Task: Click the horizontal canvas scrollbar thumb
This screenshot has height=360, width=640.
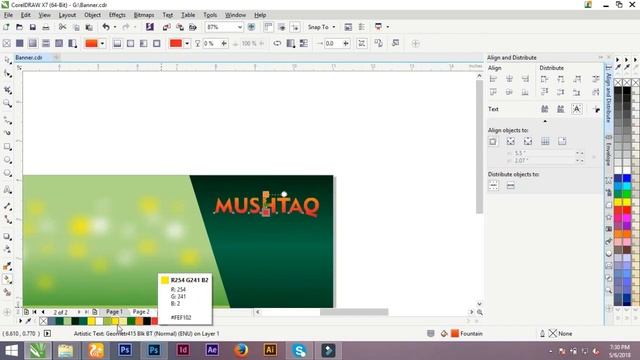Action: point(354,312)
